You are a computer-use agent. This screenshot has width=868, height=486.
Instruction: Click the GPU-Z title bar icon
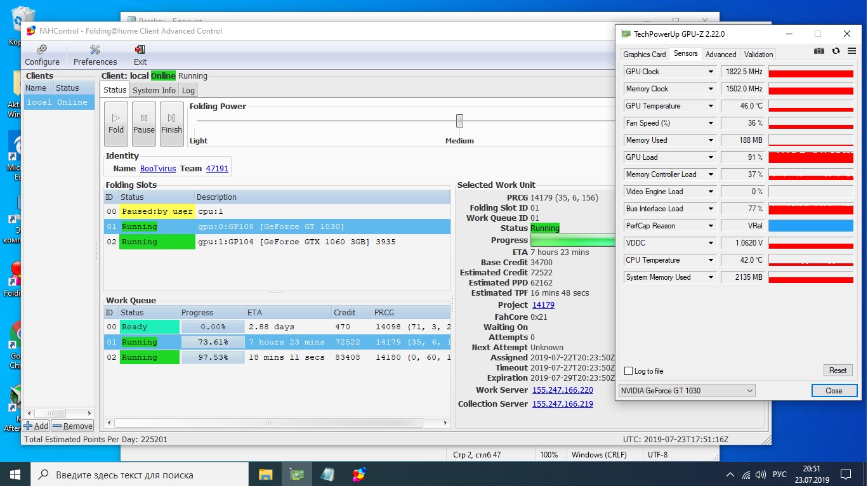point(626,34)
